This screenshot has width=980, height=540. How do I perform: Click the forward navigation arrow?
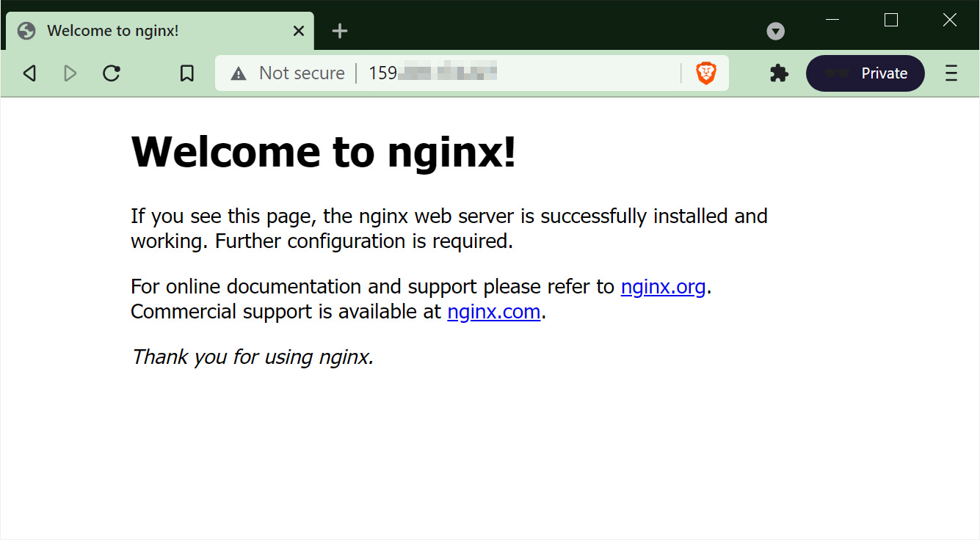click(x=70, y=73)
